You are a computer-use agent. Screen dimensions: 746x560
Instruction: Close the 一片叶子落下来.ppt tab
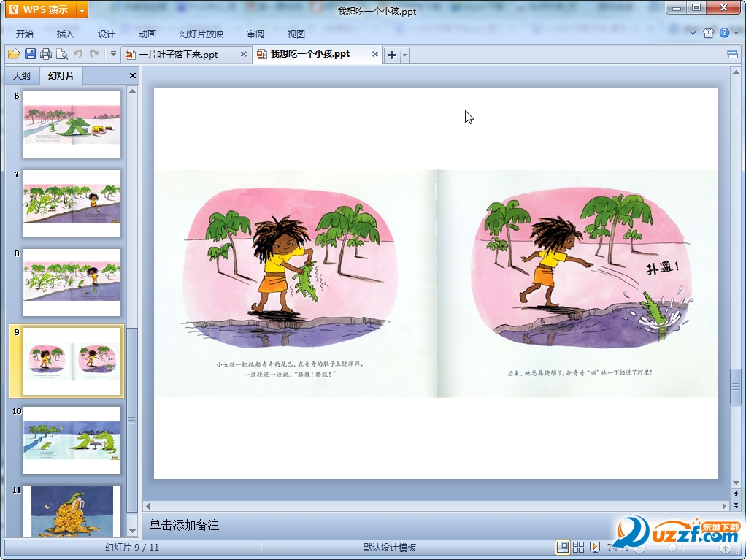[244, 54]
